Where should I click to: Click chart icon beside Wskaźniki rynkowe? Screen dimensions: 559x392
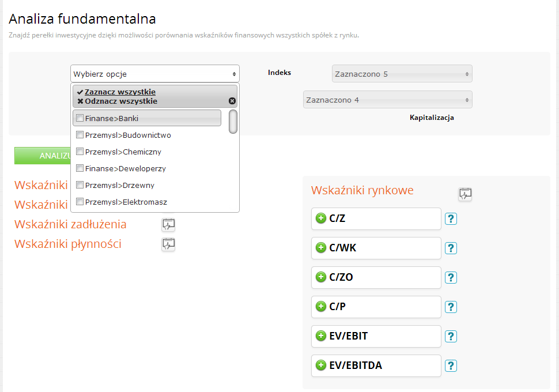465,194
